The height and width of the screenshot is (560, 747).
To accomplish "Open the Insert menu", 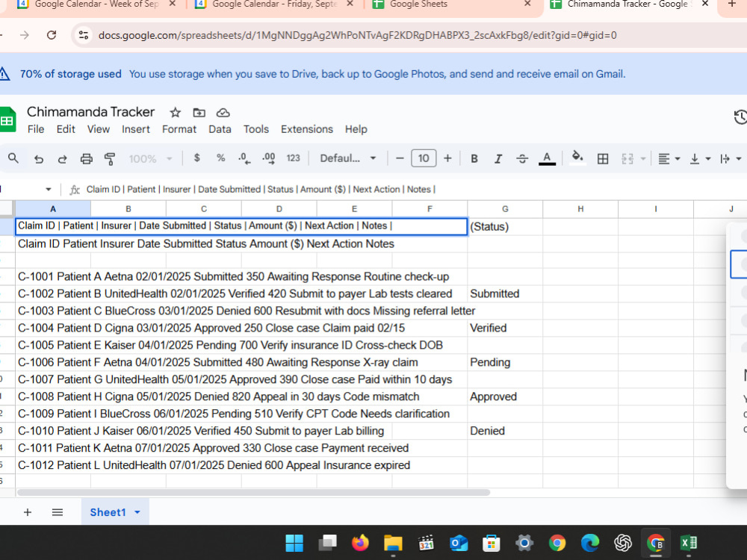I will pyautogui.click(x=136, y=129).
